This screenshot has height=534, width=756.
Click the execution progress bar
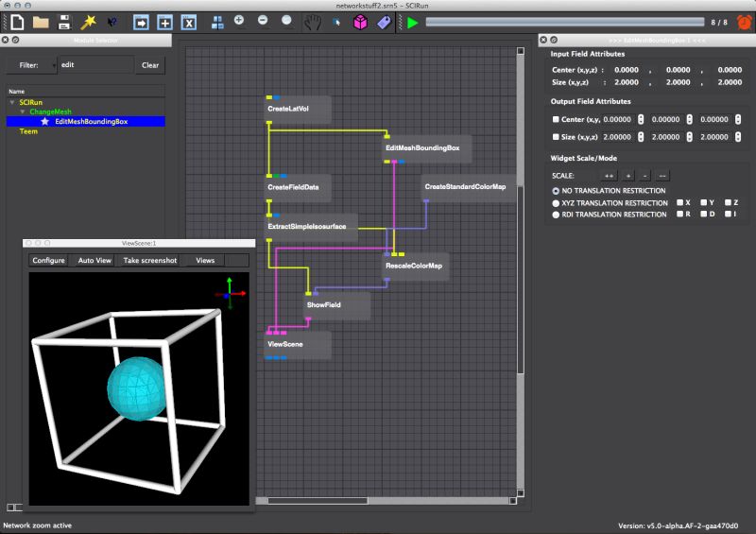click(564, 22)
